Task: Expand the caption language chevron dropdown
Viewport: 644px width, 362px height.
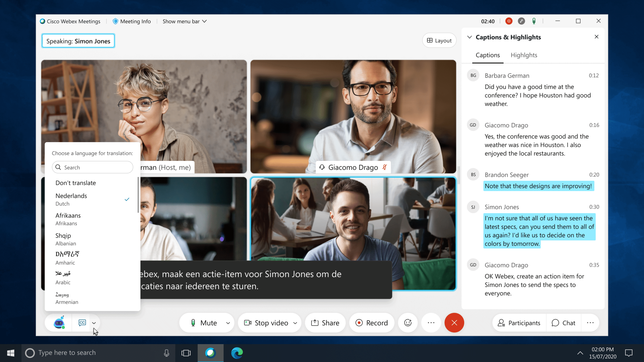Action: point(94,323)
